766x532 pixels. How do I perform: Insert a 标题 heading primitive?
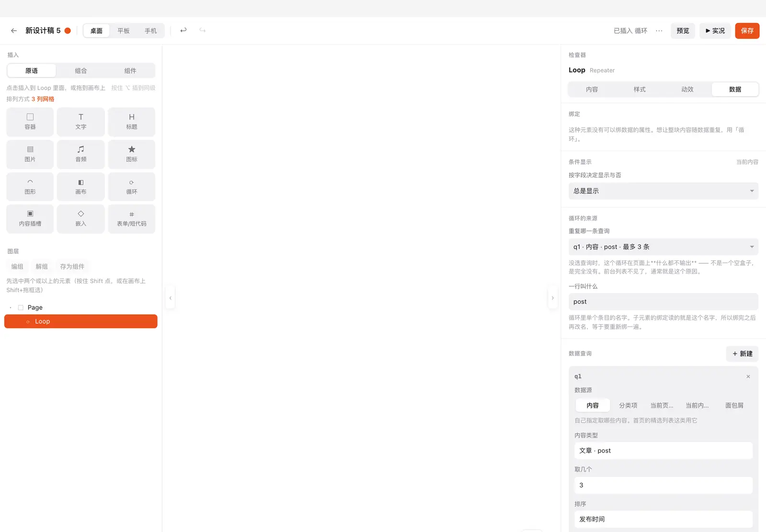pyautogui.click(x=132, y=122)
